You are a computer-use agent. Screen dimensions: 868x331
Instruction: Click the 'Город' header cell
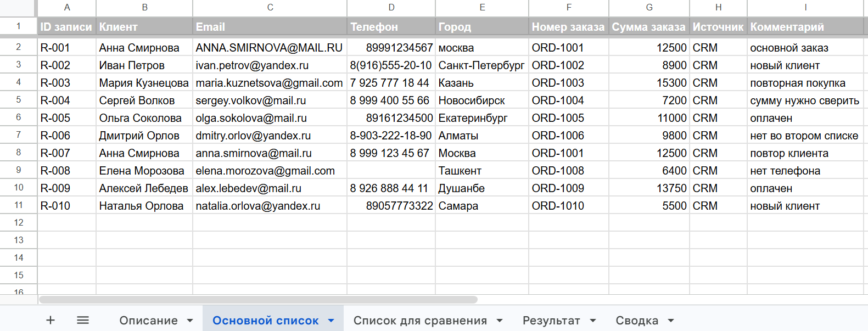[482, 27]
